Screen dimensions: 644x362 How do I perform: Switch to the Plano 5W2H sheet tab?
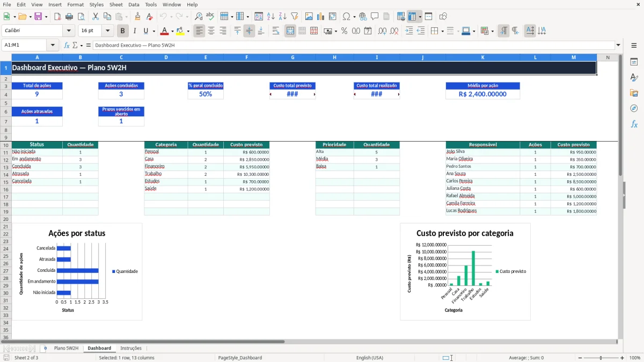(66, 348)
